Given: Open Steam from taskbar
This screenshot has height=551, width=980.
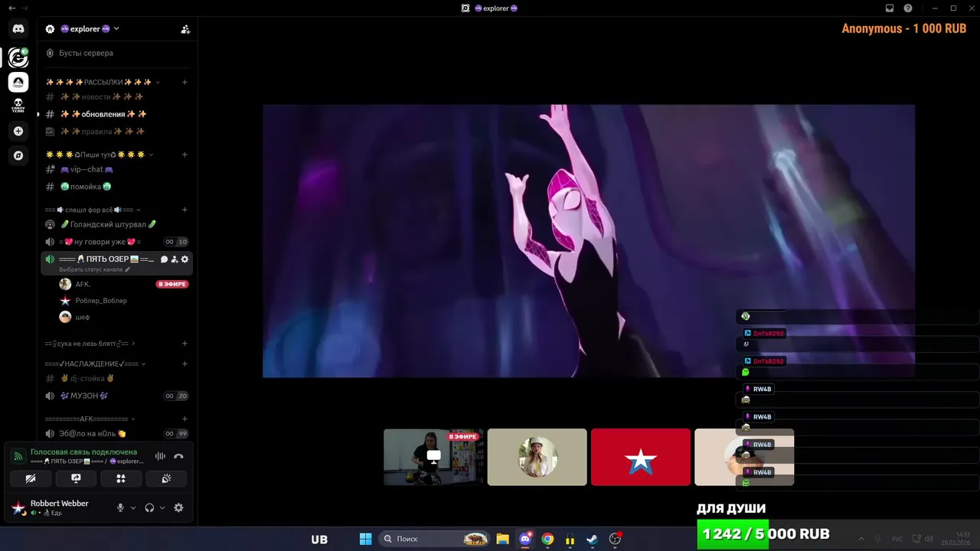Looking at the screenshot, I should (x=592, y=539).
